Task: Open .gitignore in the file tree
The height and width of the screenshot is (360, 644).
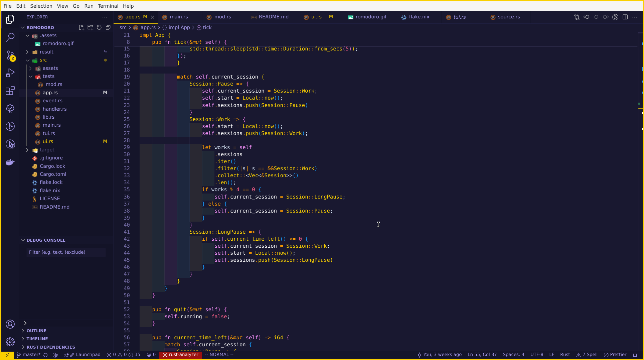Action: click(x=51, y=158)
